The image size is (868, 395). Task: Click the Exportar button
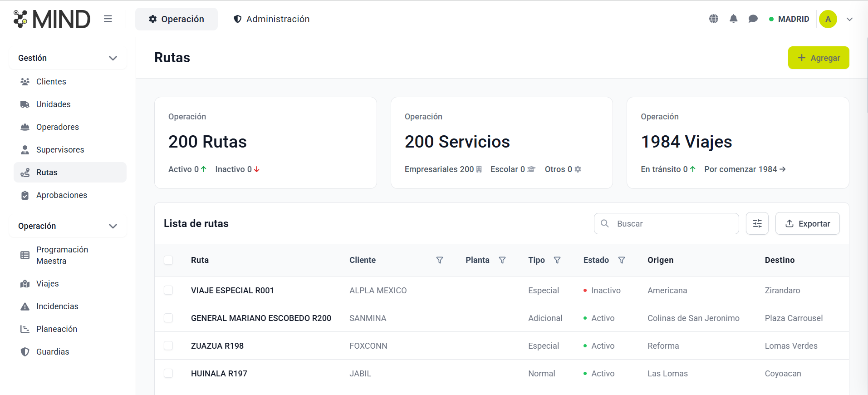[808, 223]
